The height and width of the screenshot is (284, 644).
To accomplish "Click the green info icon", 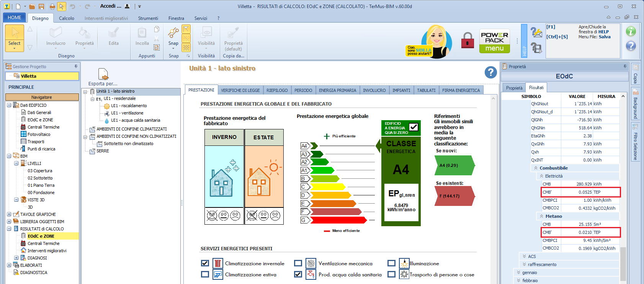I will point(631,31).
